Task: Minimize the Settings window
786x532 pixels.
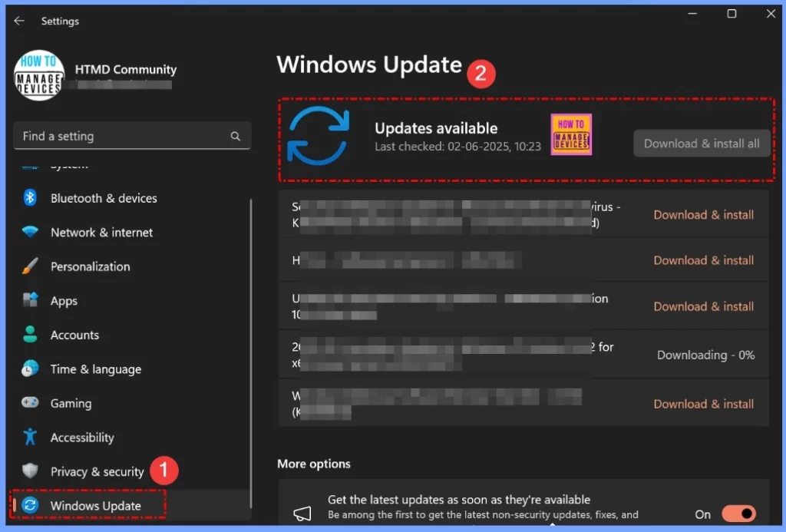Action: (692, 14)
